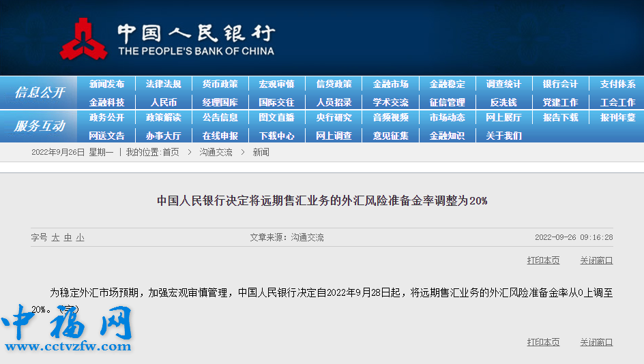Select 意见征集 menu item

click(x=391, y=136)
